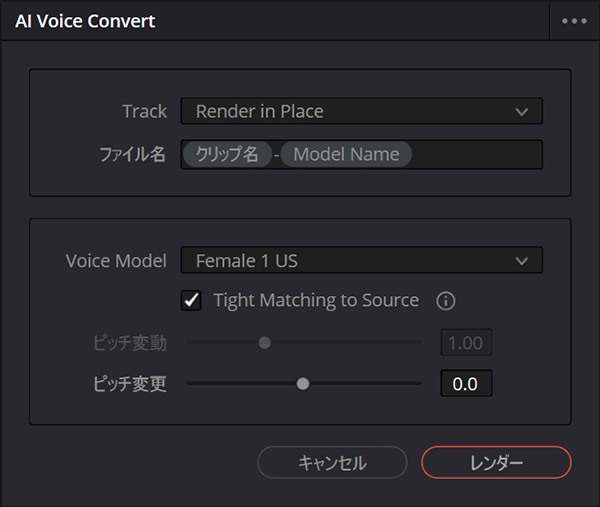Click the Voice Model label text
The width and height of the screenshot is (600, 507).
point(116,261)
